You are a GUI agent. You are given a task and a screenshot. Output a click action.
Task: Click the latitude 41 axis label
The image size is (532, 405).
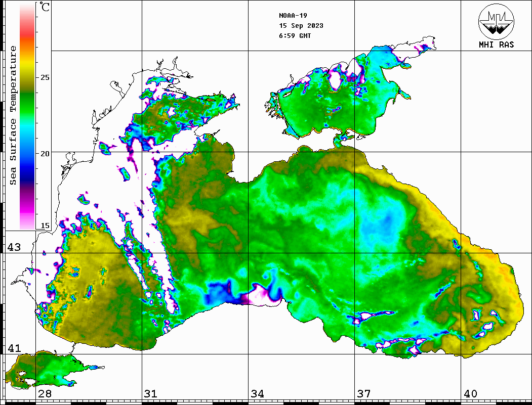14,348
